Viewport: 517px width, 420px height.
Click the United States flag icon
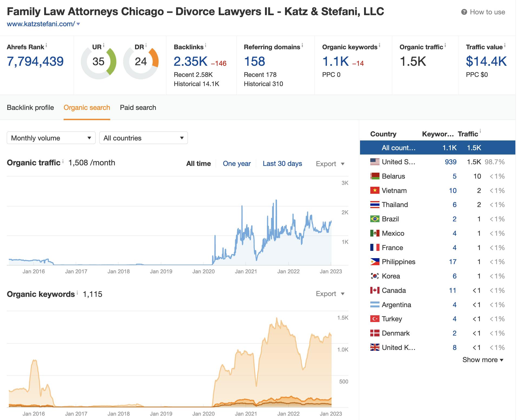375,162
